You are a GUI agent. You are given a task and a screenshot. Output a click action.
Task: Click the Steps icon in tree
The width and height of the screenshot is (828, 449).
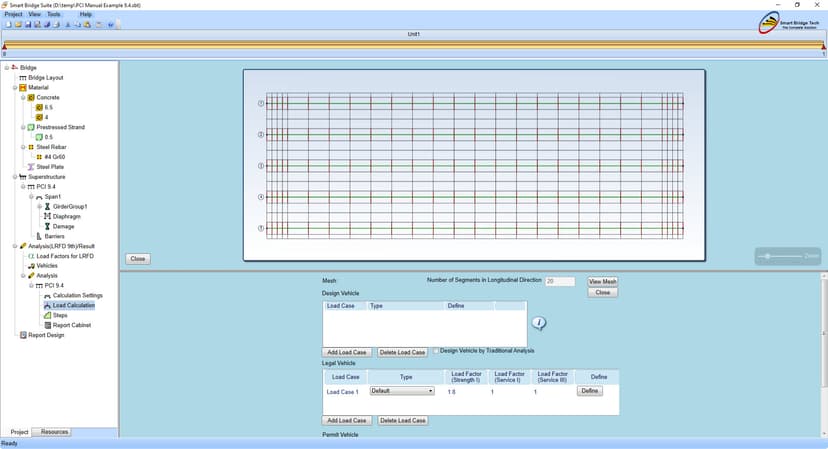[48, 315]
